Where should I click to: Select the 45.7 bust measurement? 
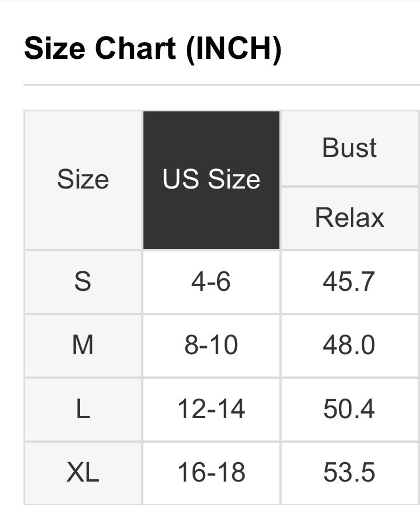pyautogui.click(x=349, y=282)
